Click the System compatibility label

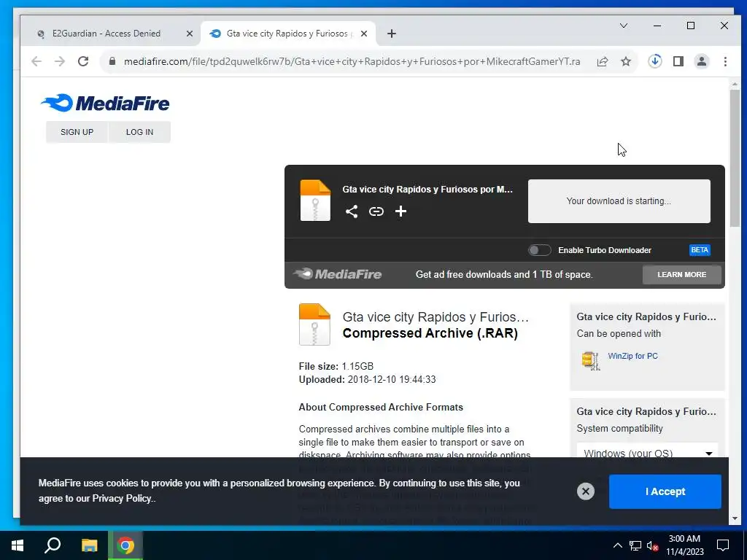pos(620,428)
